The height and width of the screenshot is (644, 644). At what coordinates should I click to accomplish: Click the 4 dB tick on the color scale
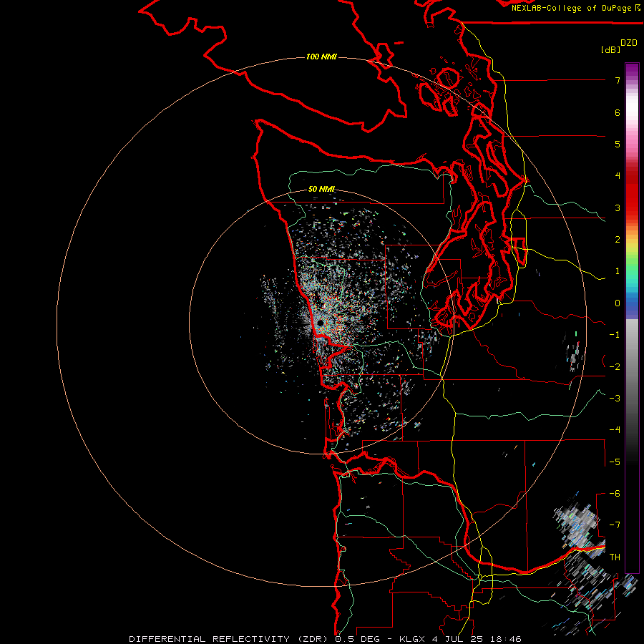pyautogui.click(x=618, y=176)
